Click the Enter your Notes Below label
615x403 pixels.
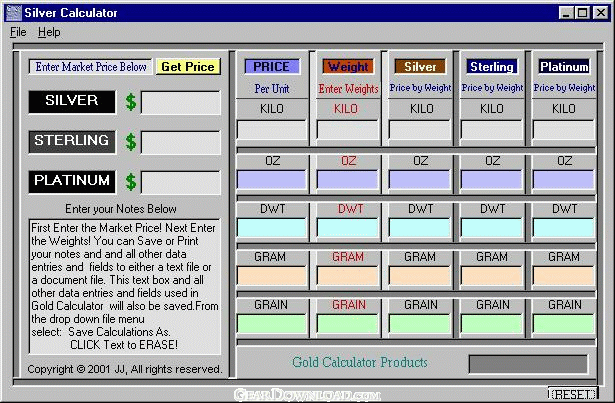click(121, 209)
